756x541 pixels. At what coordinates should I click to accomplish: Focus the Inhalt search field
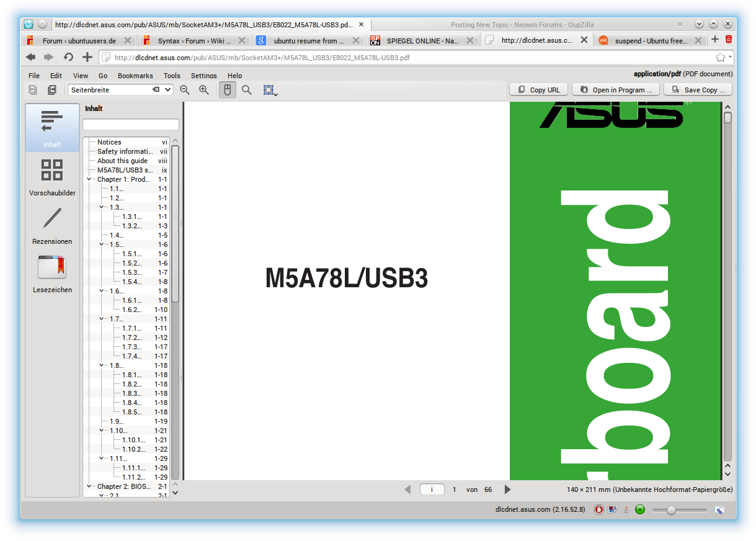point(130,125)
